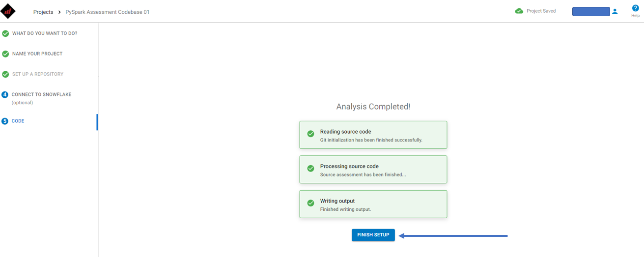This screenshot has height=257, width=644.
Task: Click the Writing output checkmark
Action: click(310, 203)
